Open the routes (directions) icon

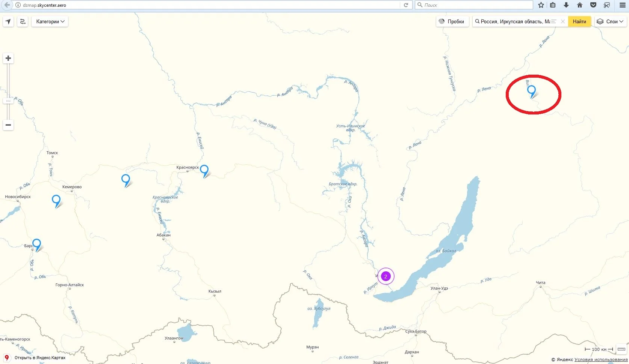(x=23, y=21)
